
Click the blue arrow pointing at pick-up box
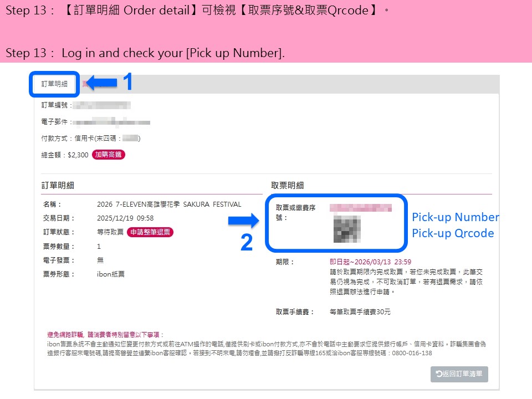[x=243, y=221]
